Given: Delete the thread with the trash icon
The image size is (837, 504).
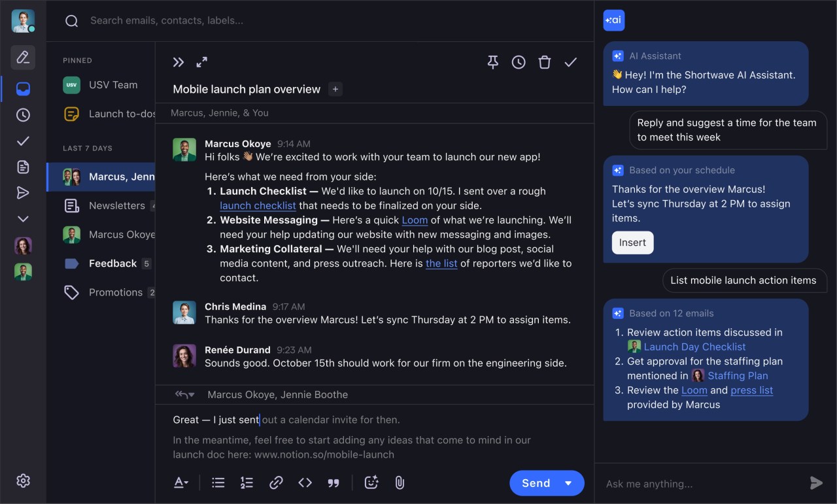Looking at the screenshot, I should pyautogui.click(x=545, y=62).
